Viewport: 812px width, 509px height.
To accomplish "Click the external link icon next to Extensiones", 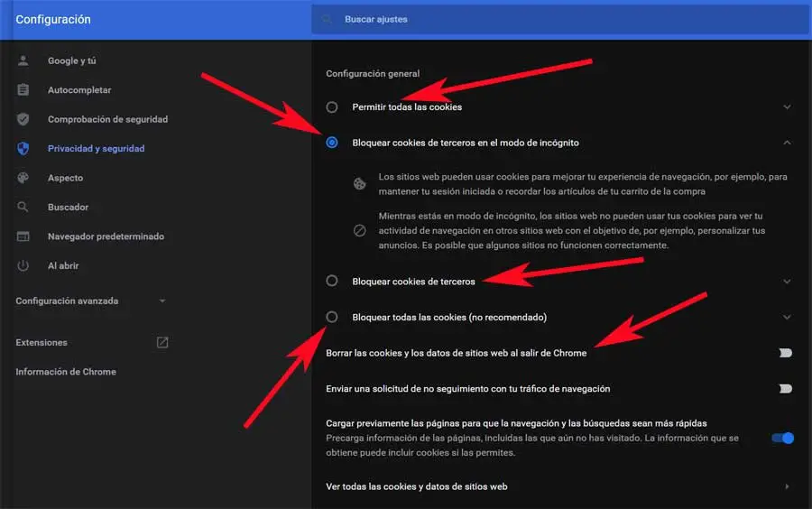I will [162, 342].
